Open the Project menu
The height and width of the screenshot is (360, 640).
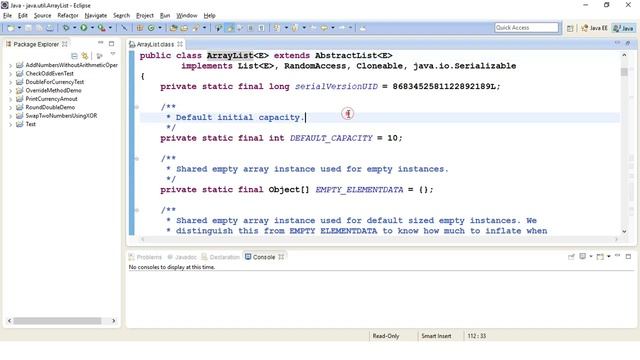click(x=145, y=16)
